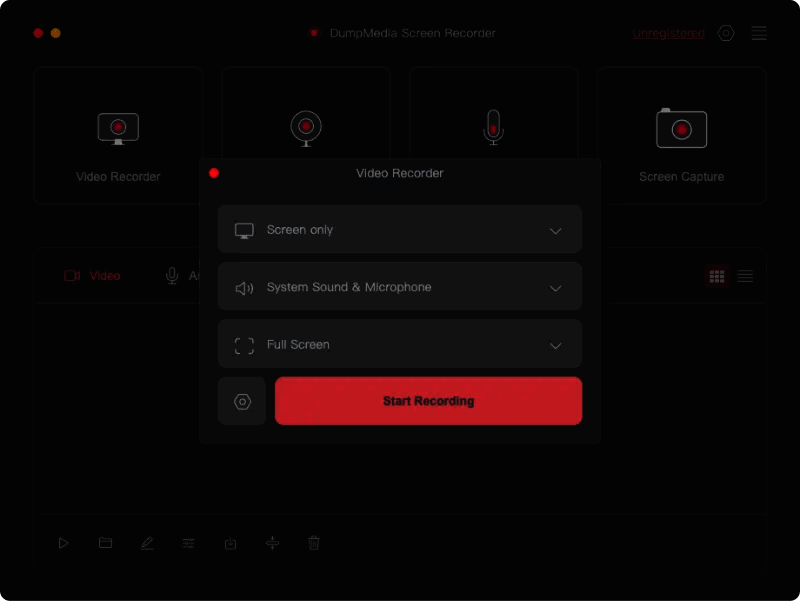The image size is (800, 601).
Task: Expand the System Sound & Microphone dropdown
Action: (399, 286)
